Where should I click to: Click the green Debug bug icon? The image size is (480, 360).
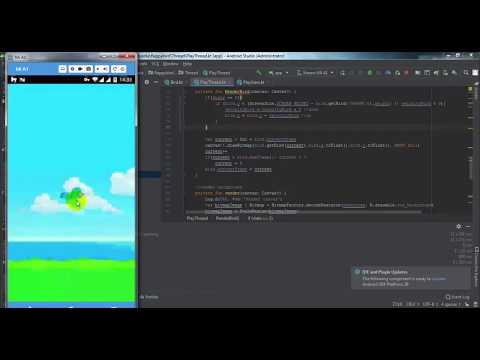click(370, 73)
